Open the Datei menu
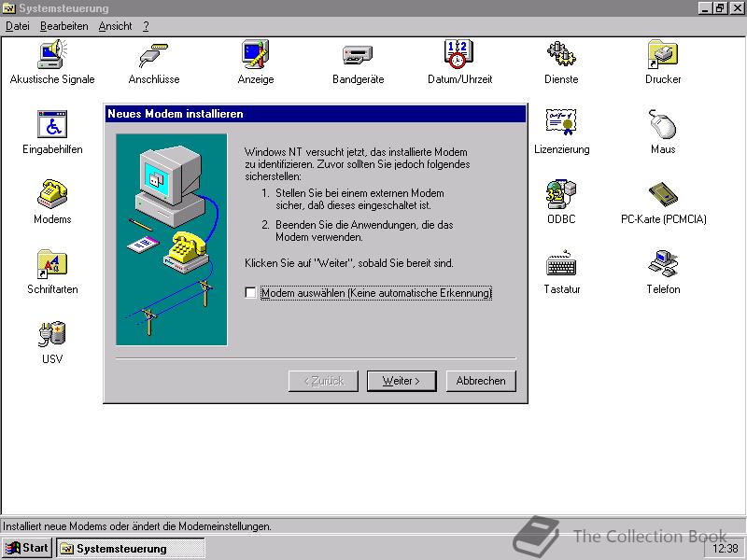The image size is (747, 560). pos(18,26)
